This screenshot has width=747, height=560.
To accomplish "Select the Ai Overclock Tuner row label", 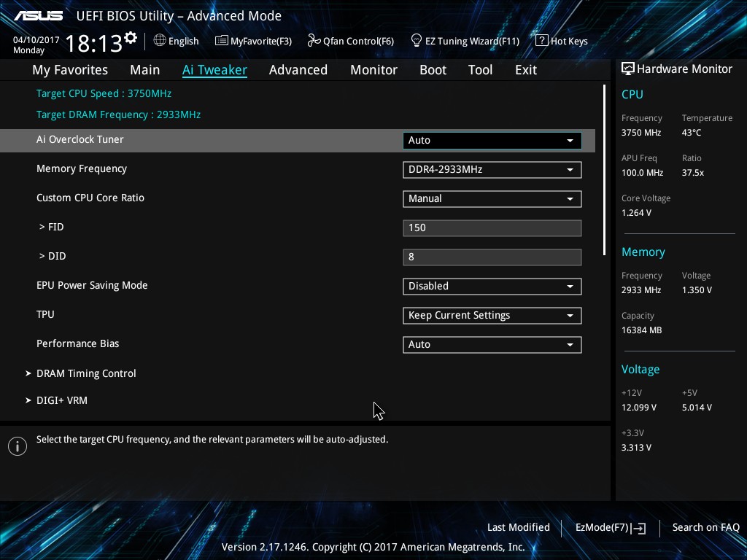I will point(80,139).
